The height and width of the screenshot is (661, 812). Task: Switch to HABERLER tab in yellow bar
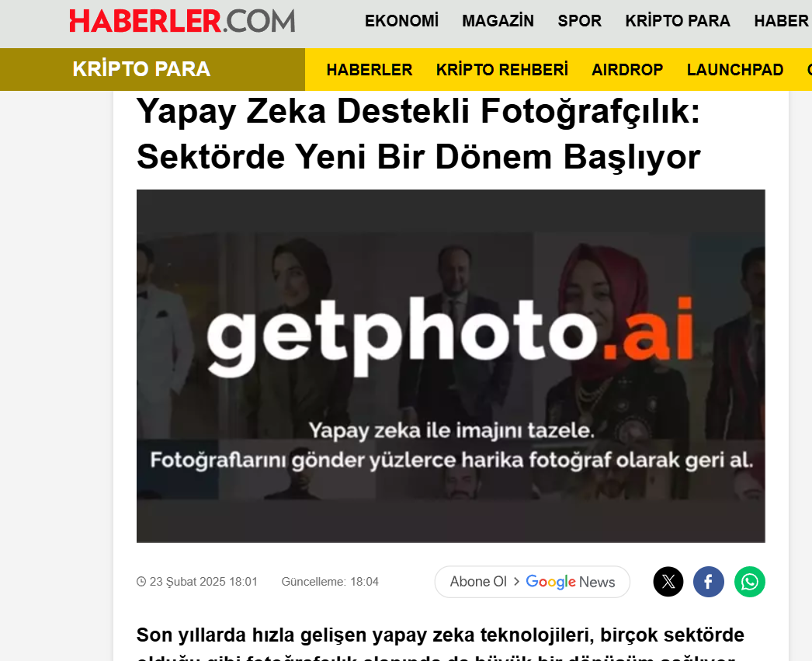click(x=370, y=69)
